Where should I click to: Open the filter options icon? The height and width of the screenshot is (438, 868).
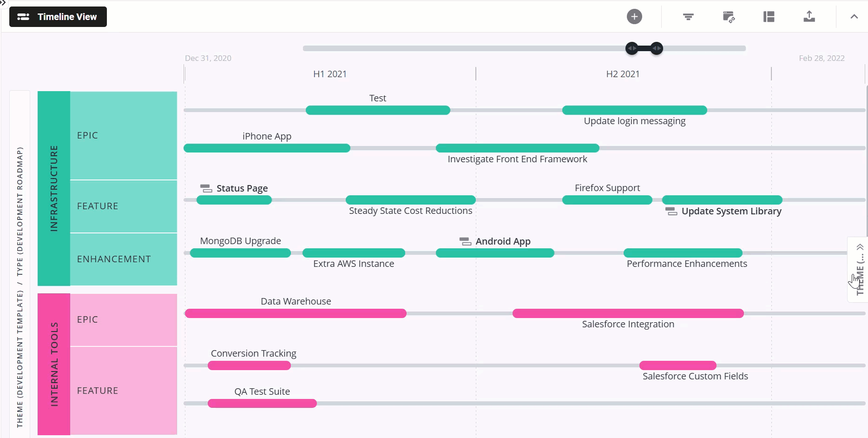point(688,17)
